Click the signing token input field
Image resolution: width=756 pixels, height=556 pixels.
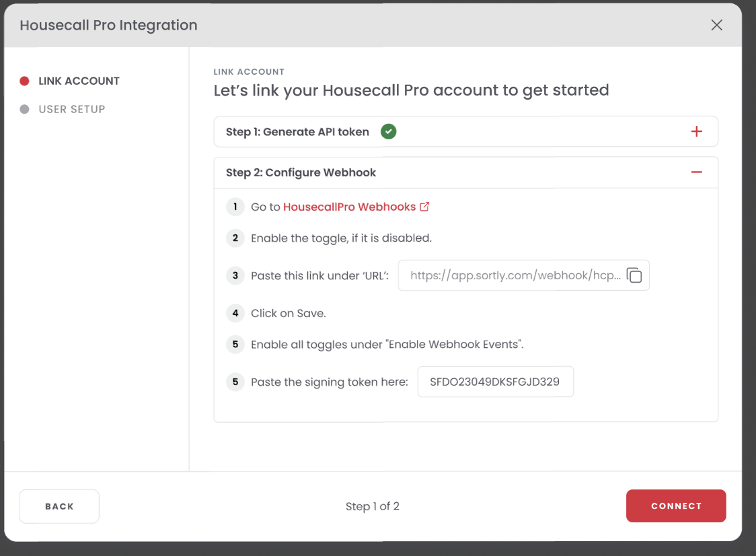tap(496, 382)
